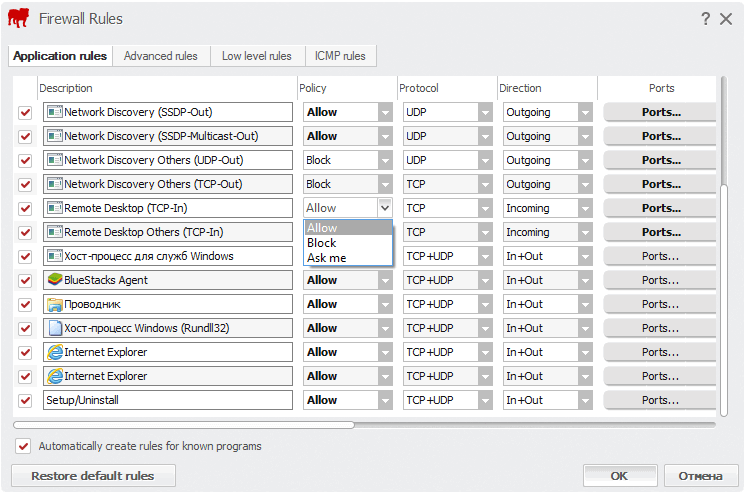Open Policy dropdown for Проводник rule
The width and height of the screenshot is (745, 494).
point(385,304)
